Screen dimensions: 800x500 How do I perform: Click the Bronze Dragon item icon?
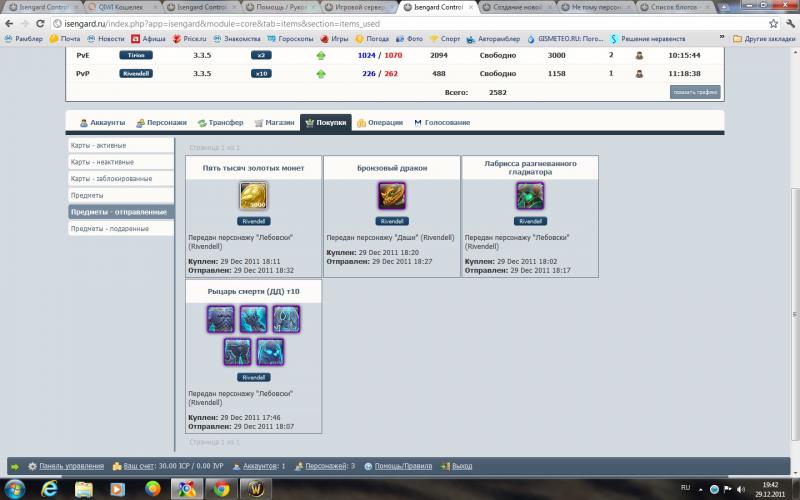click(x=392, y=196)
